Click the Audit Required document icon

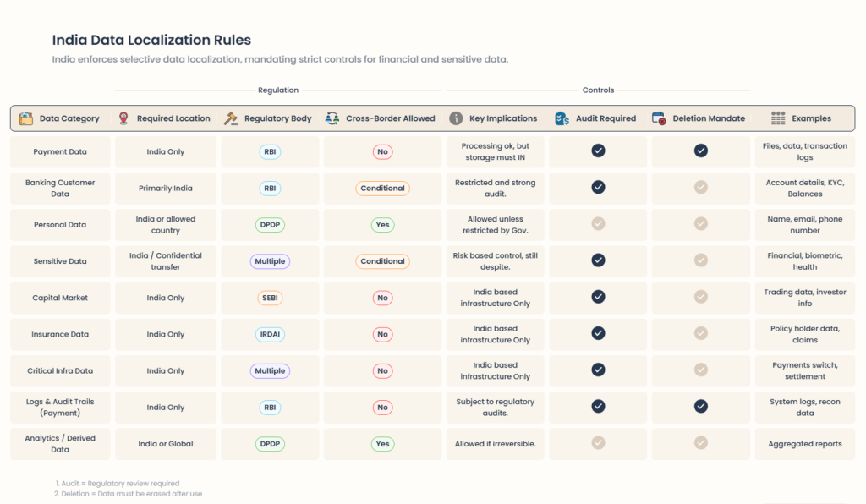[562, 118]
